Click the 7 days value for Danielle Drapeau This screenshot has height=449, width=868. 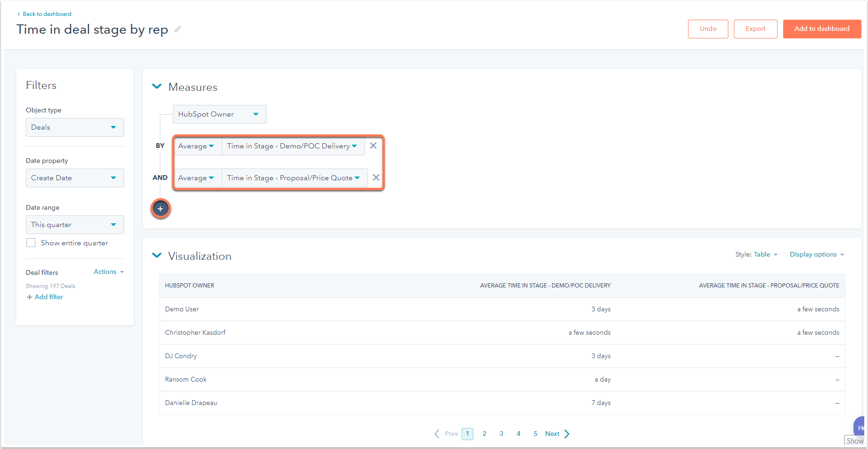coord(601,403)
